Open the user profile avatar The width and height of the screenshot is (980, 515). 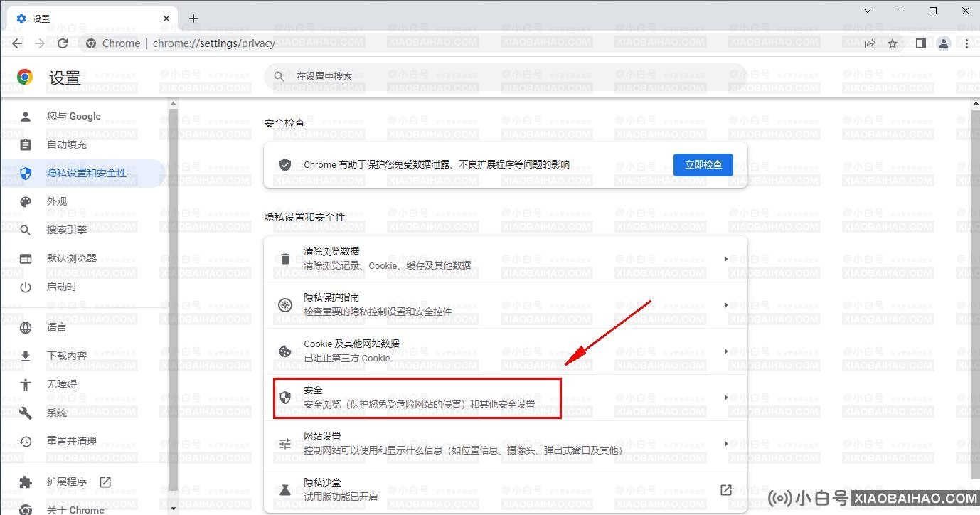[x=944, y=43]
